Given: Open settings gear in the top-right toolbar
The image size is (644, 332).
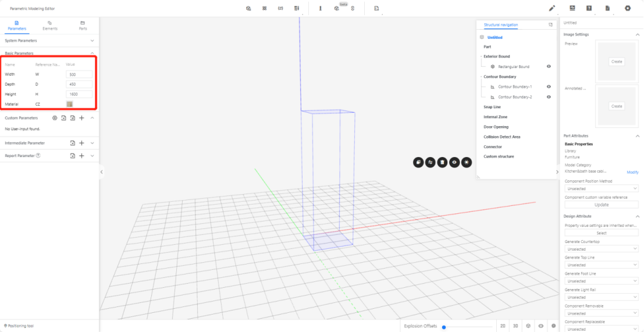Looking at the screenshot, I should (x=628, y=8).
